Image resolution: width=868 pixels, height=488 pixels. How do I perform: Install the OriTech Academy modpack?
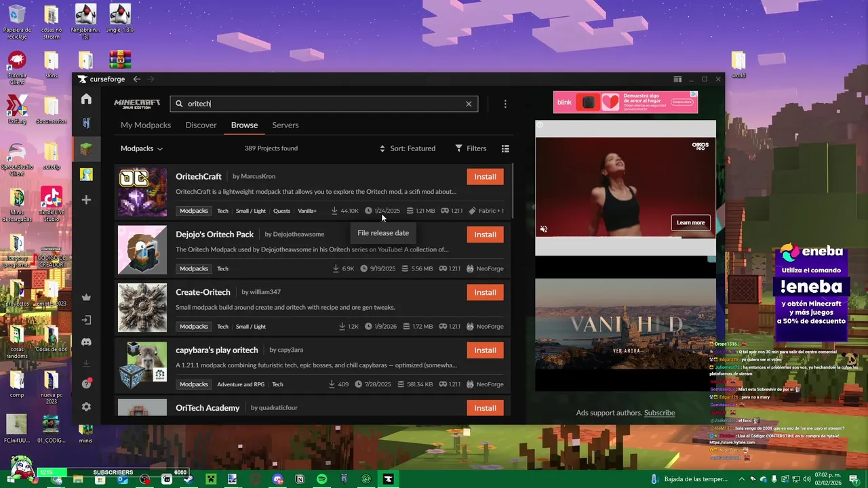[x=485, y=408]
